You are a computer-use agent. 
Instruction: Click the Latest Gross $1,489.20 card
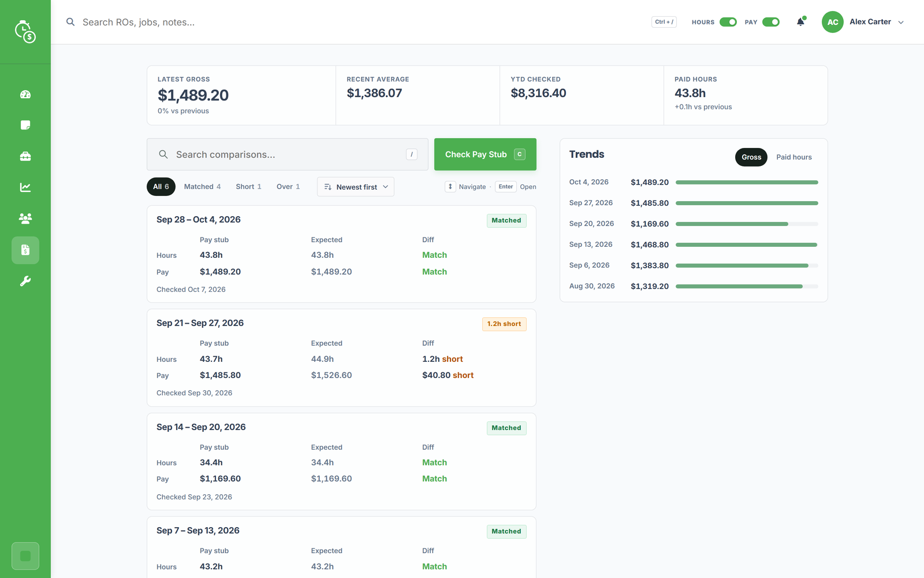point(241,95)
